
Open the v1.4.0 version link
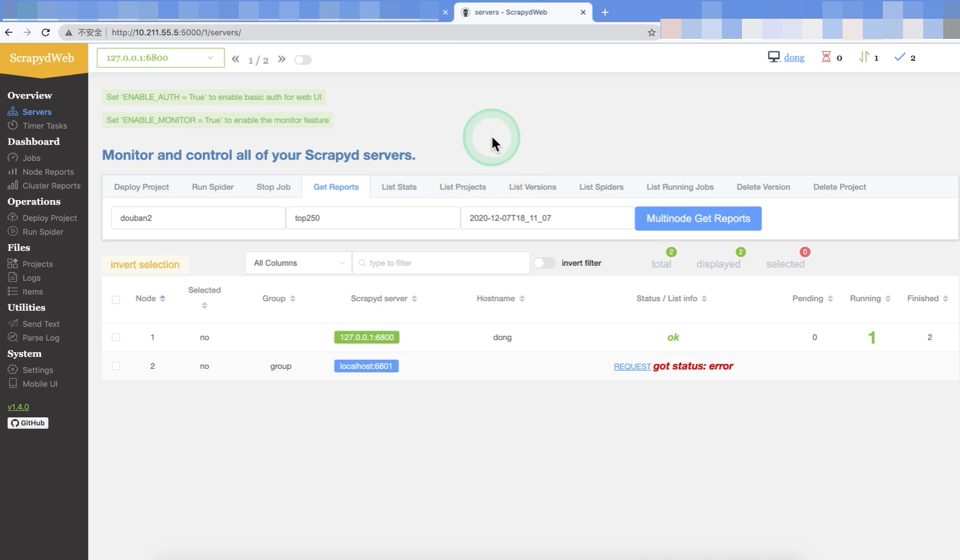click(18, 407)
